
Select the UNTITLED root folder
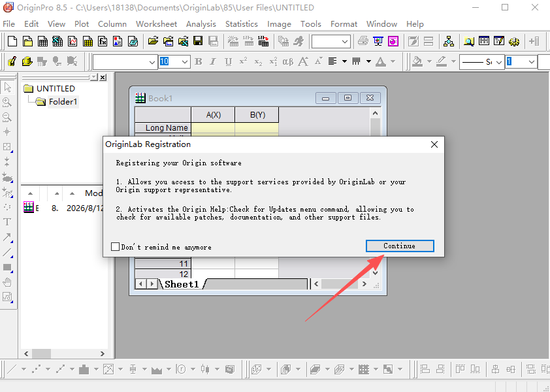tap(56, 88)
